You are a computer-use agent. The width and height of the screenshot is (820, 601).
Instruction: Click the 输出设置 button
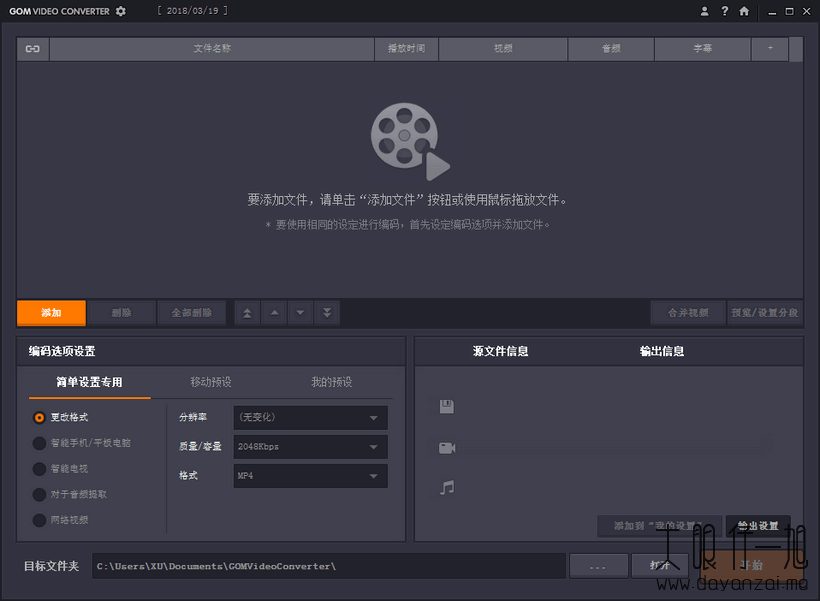tap(758, 526)
